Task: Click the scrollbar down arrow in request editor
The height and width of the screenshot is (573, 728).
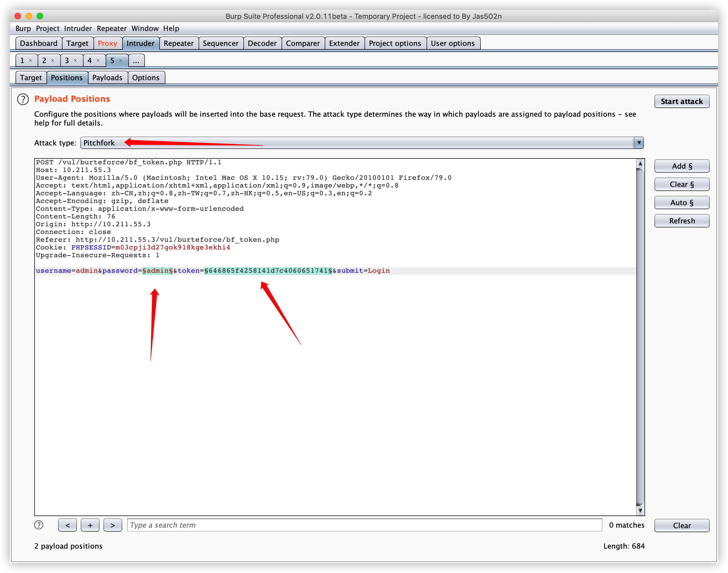Action: [640, 511]
